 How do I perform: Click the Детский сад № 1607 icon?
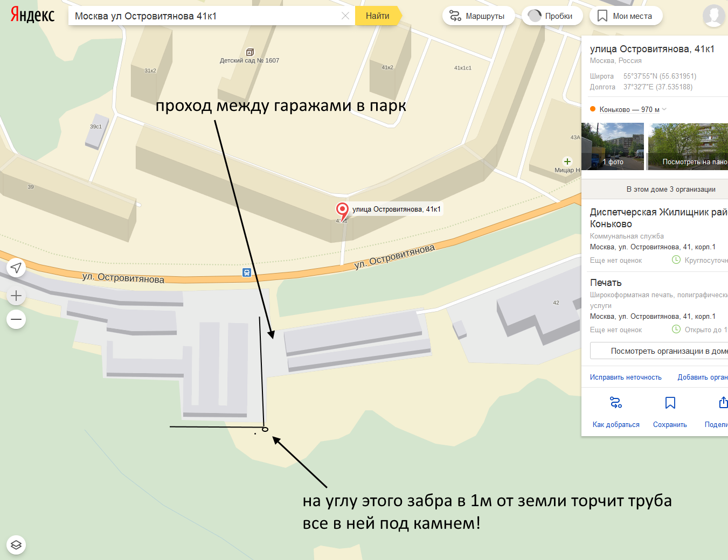point(249,52)
